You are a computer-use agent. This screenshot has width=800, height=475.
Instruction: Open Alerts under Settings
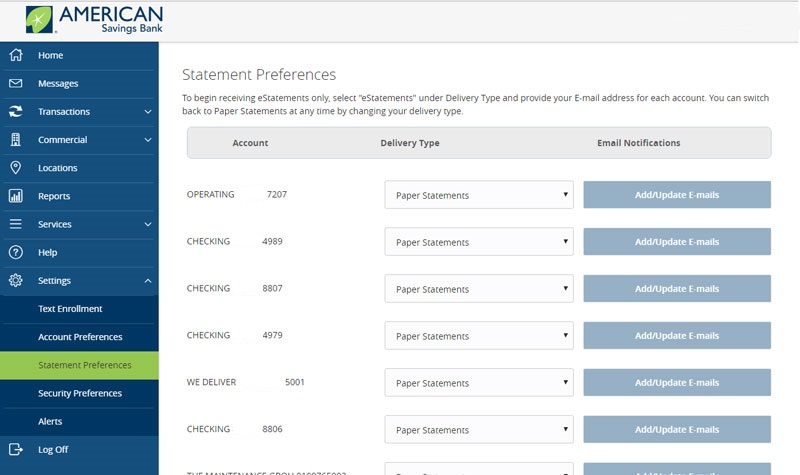coord(79,421)
